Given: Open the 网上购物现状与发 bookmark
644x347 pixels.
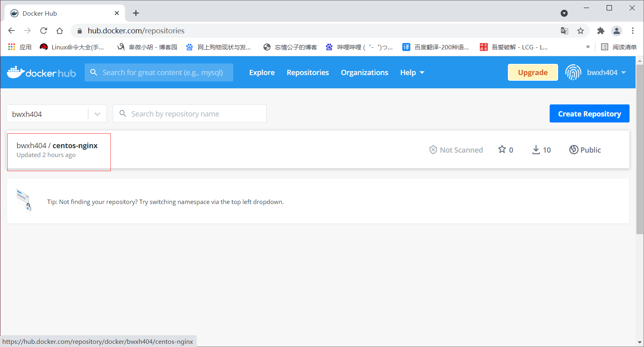Looking at the screenshot, I should [x=218, y=47].
